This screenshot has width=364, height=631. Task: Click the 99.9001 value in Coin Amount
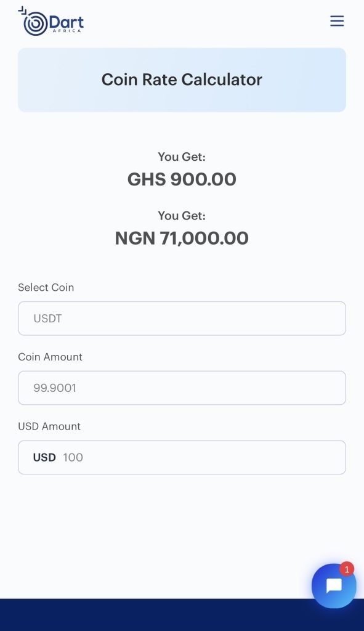55,388
